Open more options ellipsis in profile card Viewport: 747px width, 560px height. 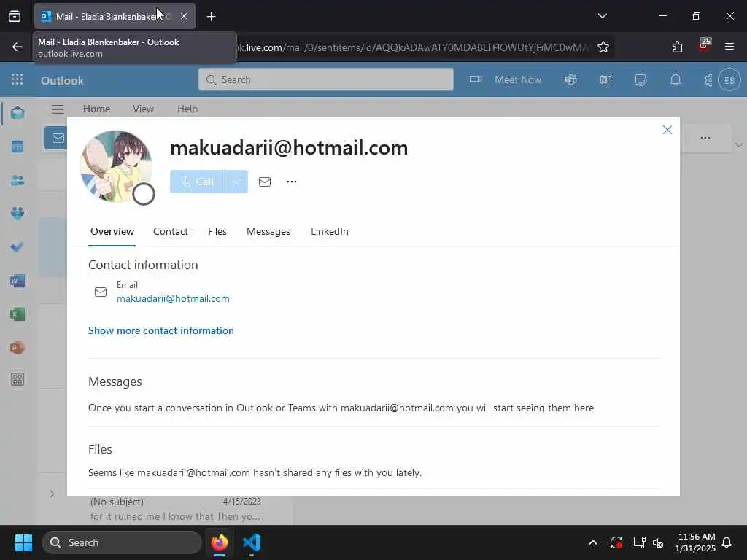[x=292, y=182]
